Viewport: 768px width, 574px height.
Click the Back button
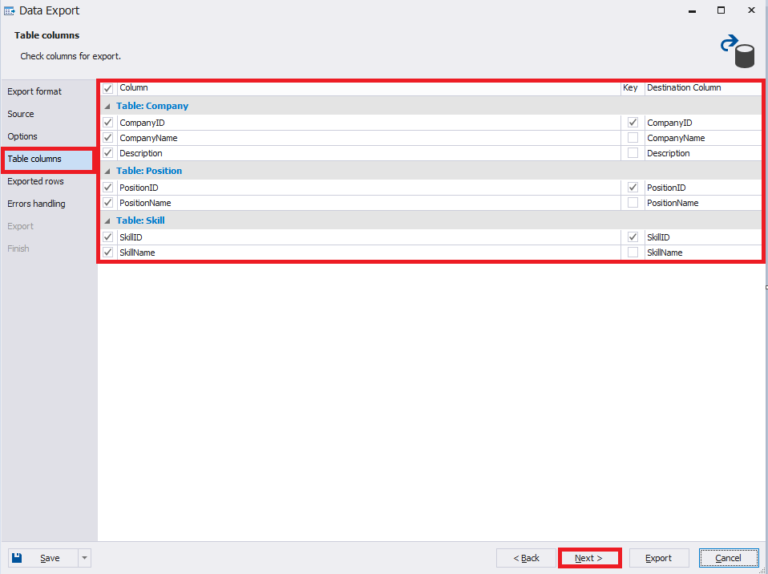(x=526, y=558)
